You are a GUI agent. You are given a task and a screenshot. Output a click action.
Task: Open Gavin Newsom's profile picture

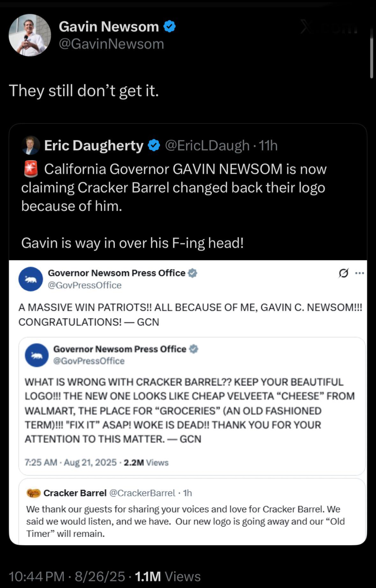click(30, 35)
